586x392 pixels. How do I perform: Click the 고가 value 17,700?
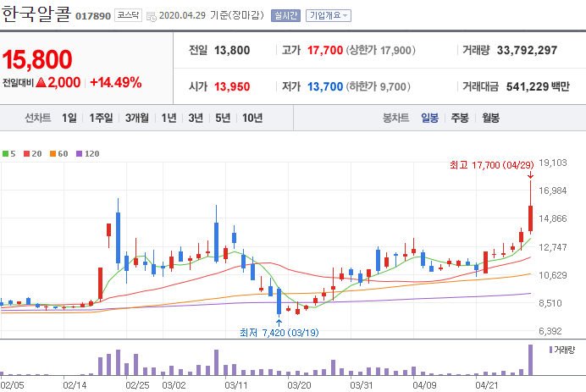tap(325, 50)
